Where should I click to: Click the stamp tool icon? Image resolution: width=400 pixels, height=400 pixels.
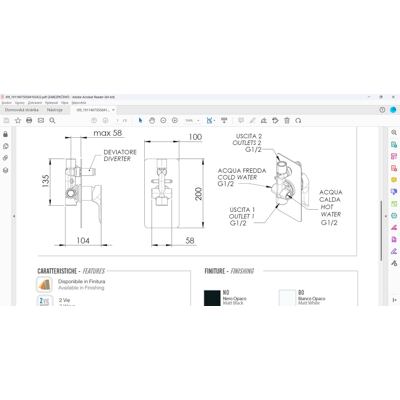(275, 120)
